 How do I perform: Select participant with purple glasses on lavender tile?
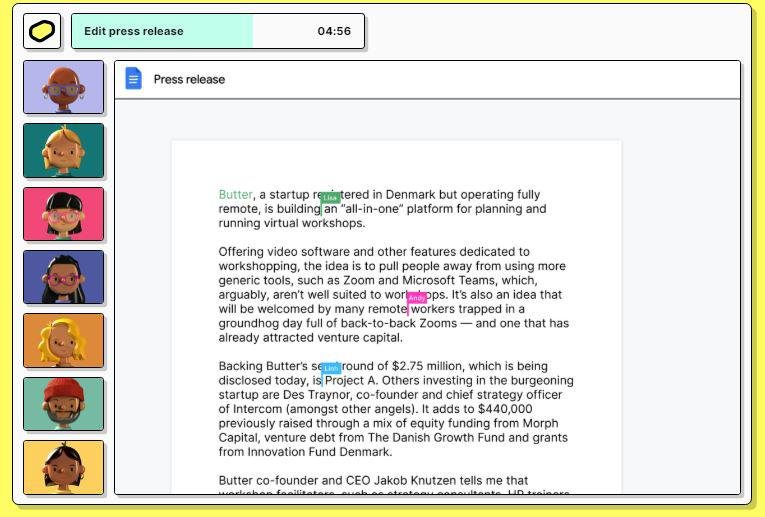(63, 87)
